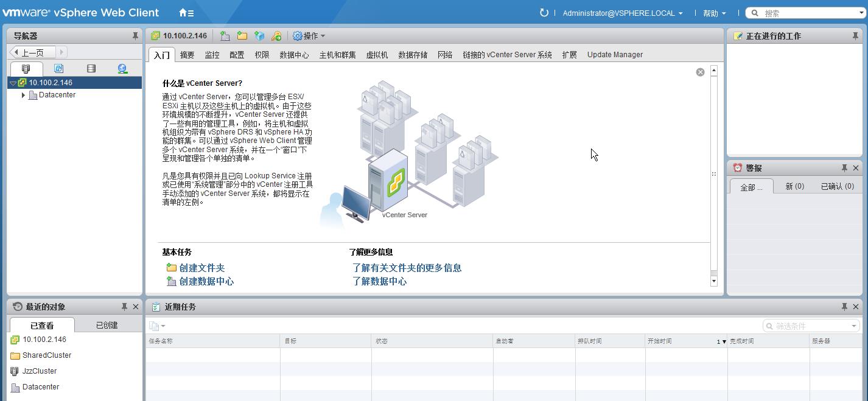This screenshot has height=401, width=868.
Task: Switch to the 摘要 tab
Action: pyautogui.click(x=187, y=55)
